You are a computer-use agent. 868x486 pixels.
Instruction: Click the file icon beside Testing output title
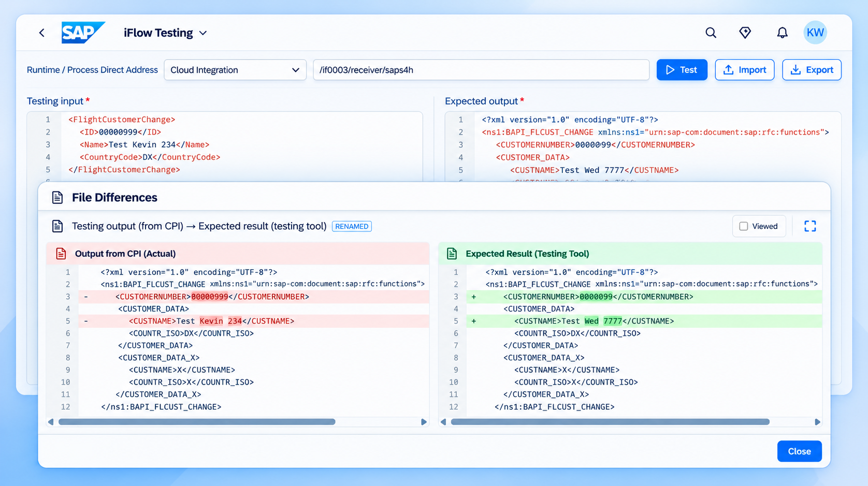(57, 226)
